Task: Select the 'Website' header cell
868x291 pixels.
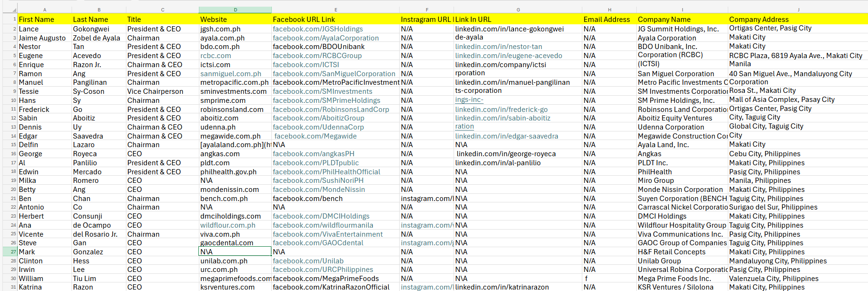Action: point(235,20)
